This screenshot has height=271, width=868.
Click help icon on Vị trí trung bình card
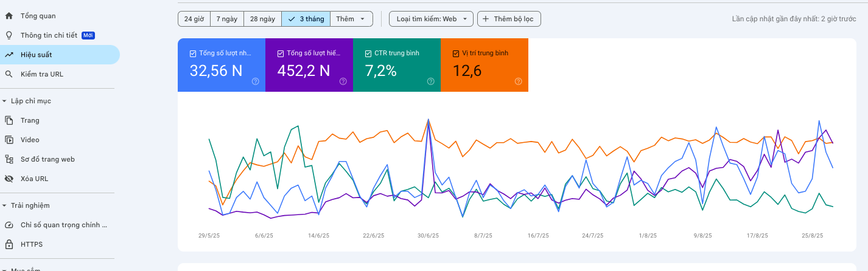click(x=518, y=81)
